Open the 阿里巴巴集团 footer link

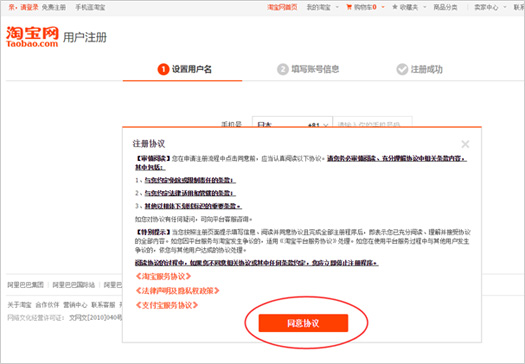tap(25, 285)
